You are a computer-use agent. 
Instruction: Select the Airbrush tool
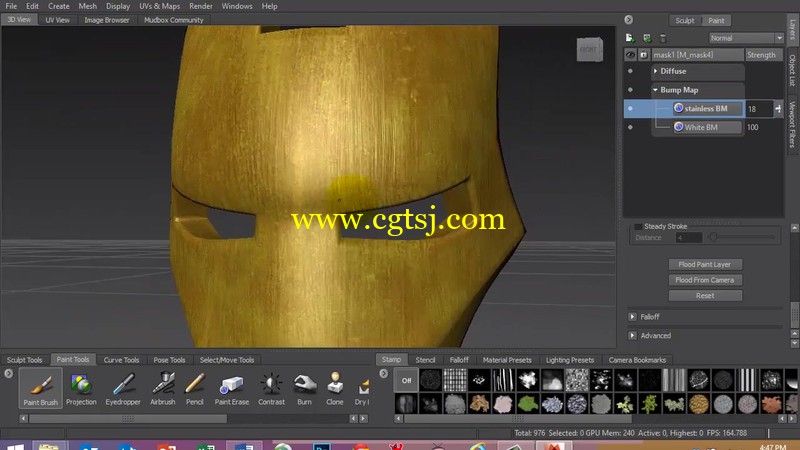click(x=163, y=388)
